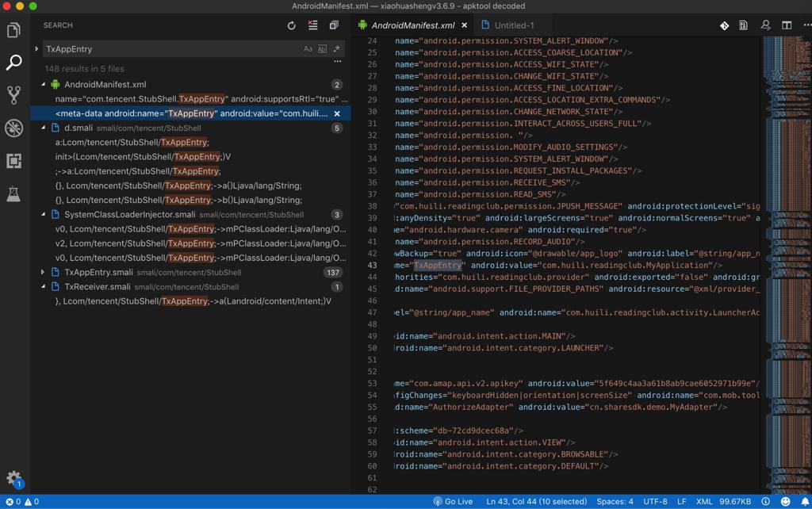Screen dimensions: 812x509
Task: Refresh the search results
Action: pyautogui.click(x=291, y=25)
